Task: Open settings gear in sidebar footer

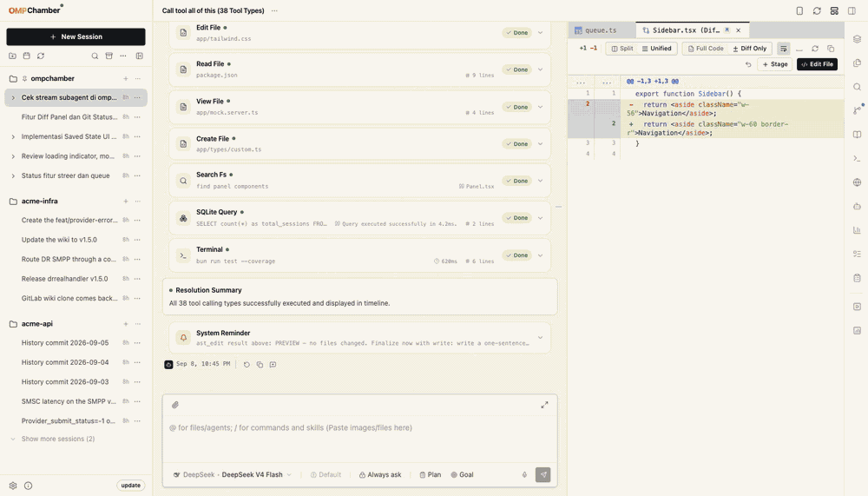Action: [13, 486]
